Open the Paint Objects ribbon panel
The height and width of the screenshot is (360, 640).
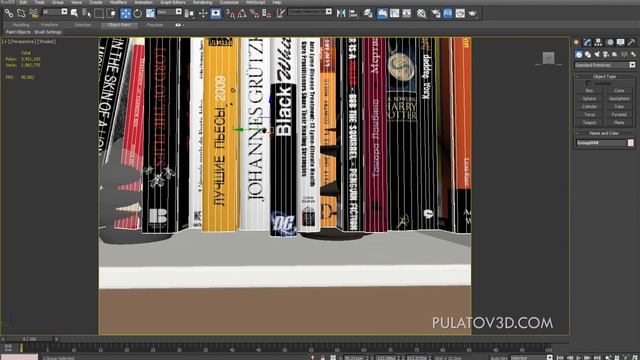[18, 32]
